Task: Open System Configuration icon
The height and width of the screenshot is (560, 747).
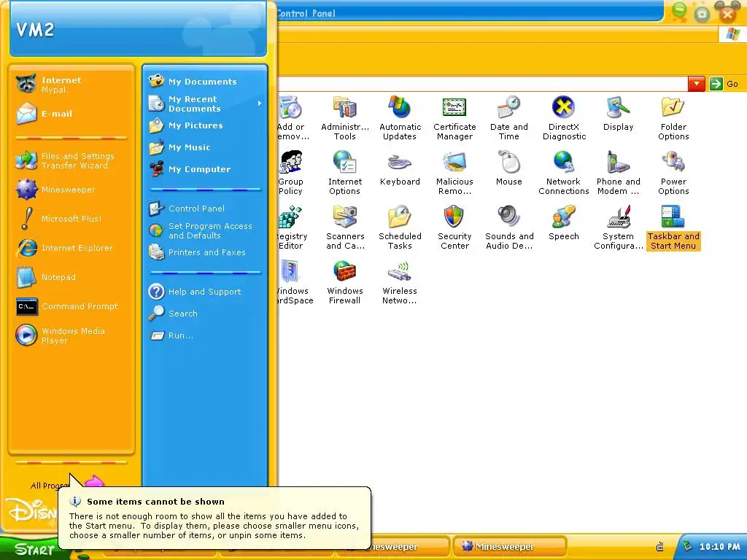Action: tap(619, 227)
